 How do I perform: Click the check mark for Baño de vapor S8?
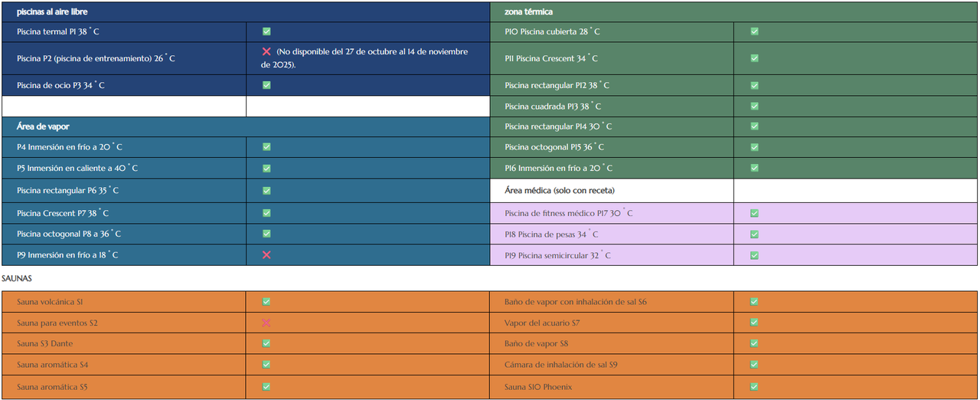[754, 343]
